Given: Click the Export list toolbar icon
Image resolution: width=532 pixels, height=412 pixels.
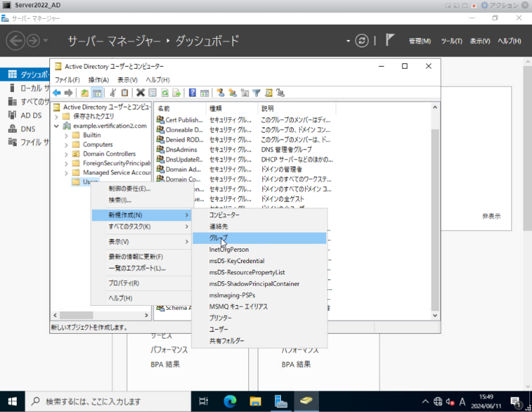Looking at the screenshot, I should [176, 93].
